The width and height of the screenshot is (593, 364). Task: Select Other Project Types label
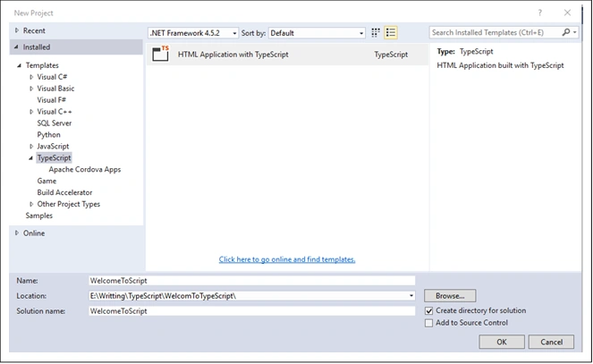[x=69, y=204]
